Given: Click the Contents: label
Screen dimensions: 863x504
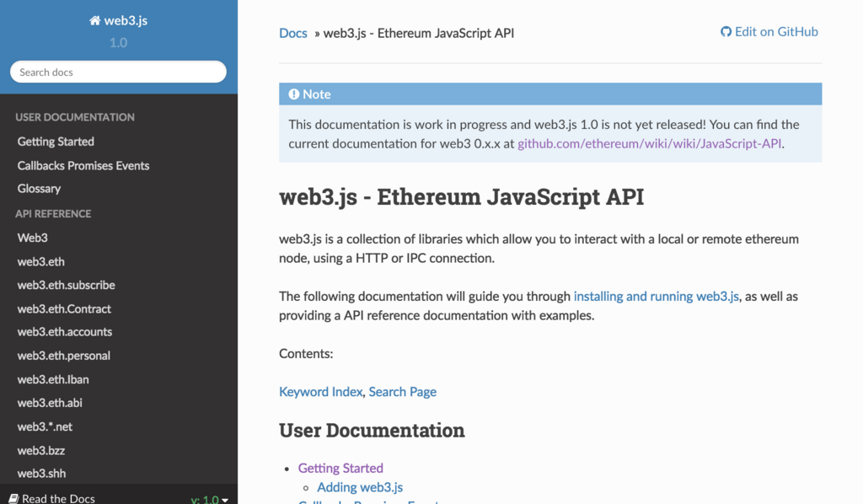Looking at the screenshot, I should [306, 354].
